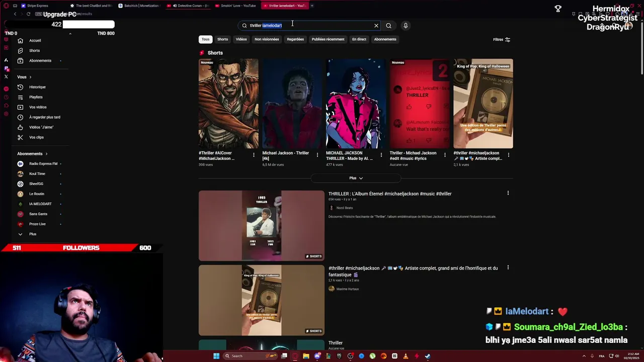Open File Explorer from the taskbar
644x362 pixels.
[x=306, y=356]
